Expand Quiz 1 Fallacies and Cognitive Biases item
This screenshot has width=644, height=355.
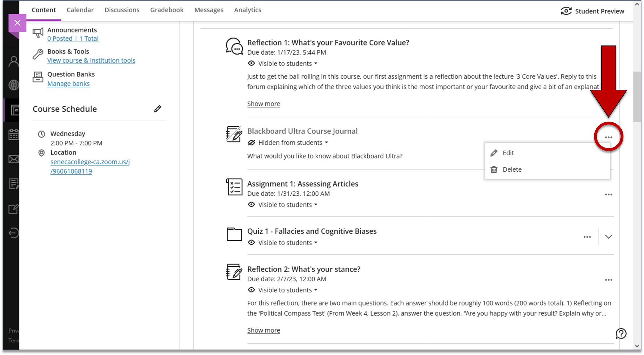[609, 237]
